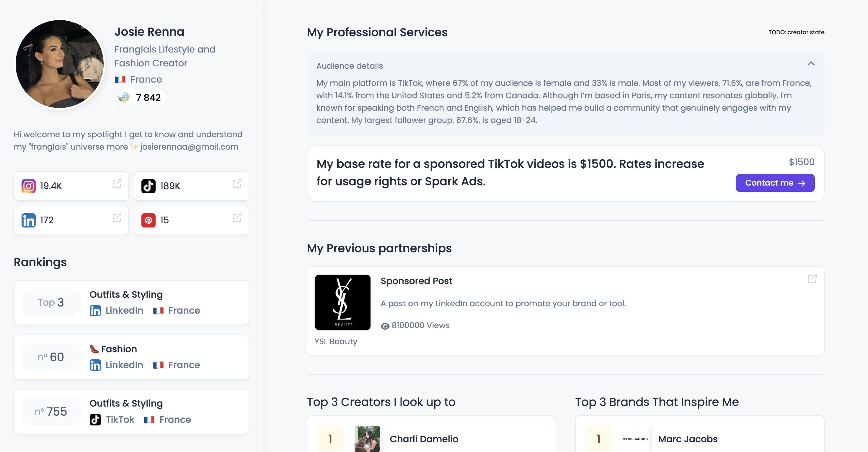The width and height of the screenshot is (868, 452).
Task: Click the eye icon next to 8100000 Views
Action: coord(385,326)
